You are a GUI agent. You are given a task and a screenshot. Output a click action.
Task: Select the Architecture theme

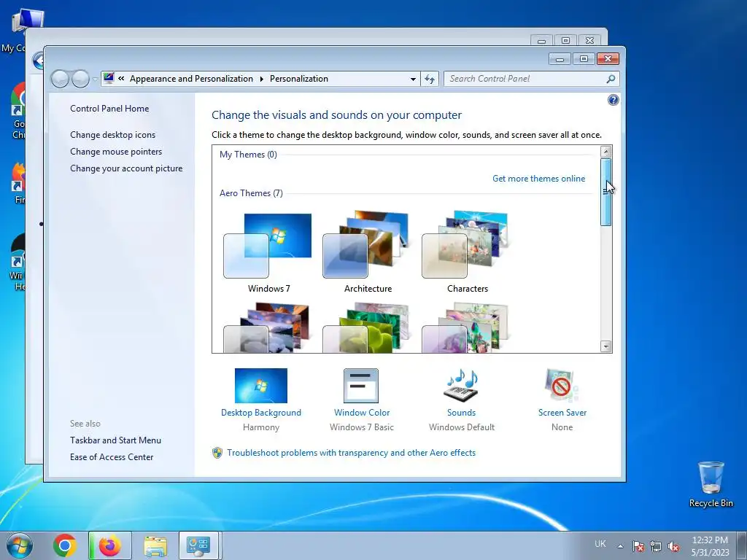click(368, 253)
